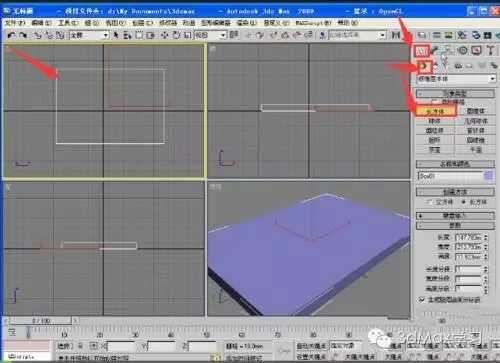Open the MAXScript menu

(313, 23)
